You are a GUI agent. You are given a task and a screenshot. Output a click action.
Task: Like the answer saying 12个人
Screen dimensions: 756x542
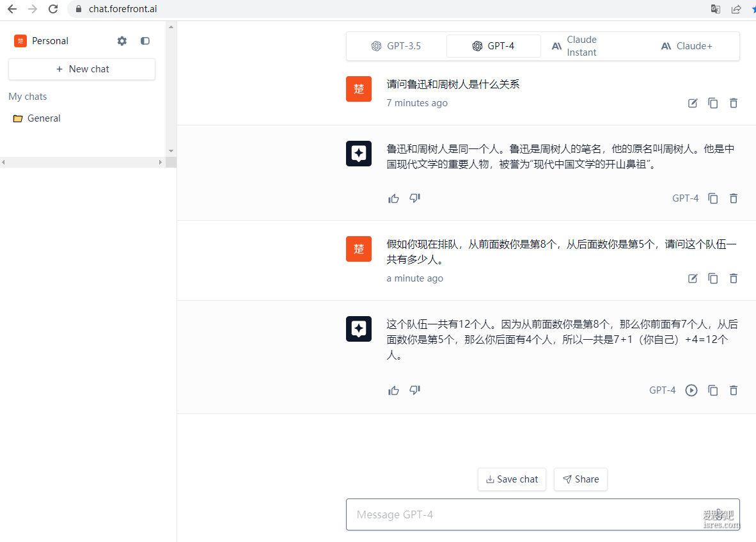click(x=393, y=390)
